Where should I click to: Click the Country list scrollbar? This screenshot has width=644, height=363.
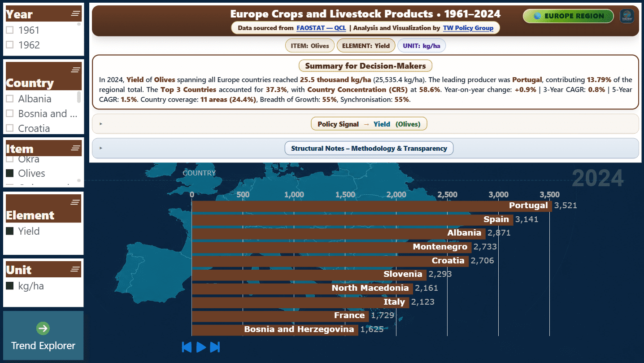pyautogui.click(x=79, y=97)
